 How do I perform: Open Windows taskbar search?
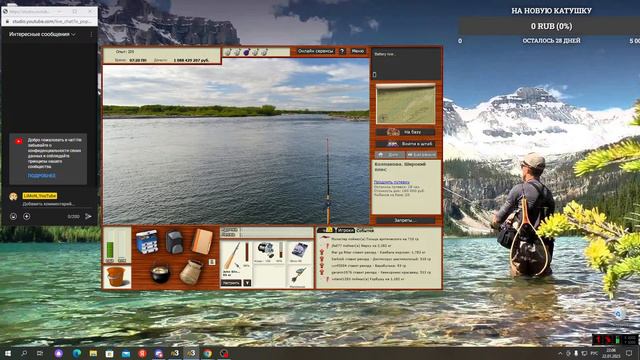24,353
